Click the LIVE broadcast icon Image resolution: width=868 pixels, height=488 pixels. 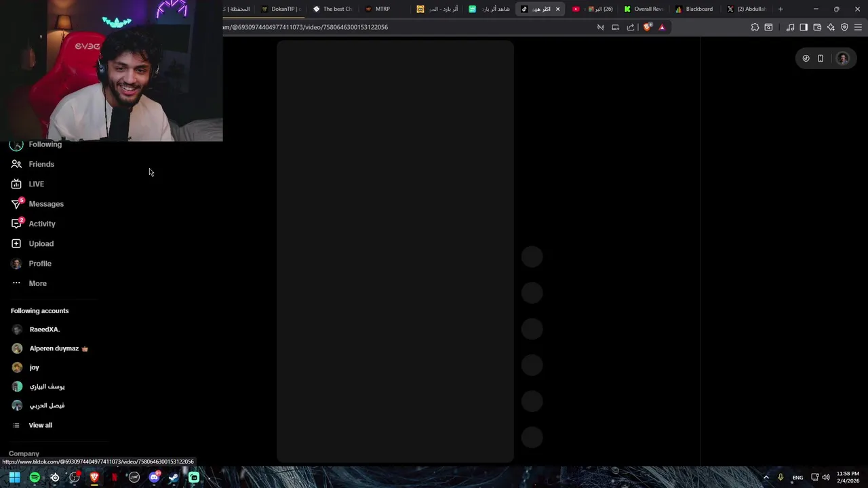[16, 184]
